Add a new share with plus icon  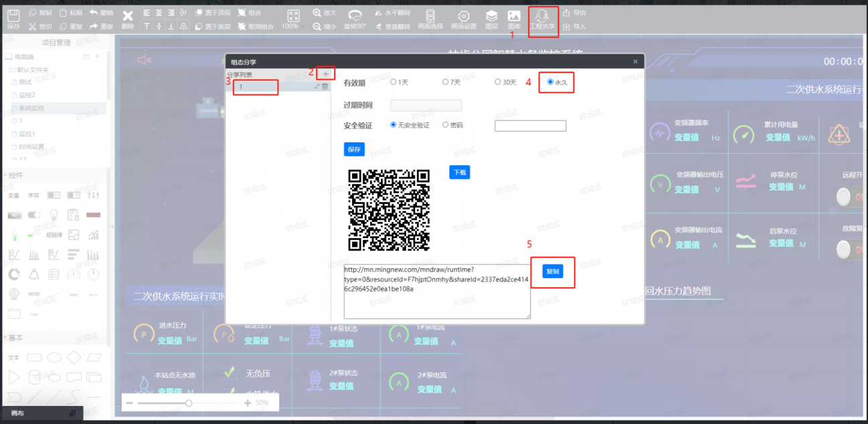coord(326,74)
